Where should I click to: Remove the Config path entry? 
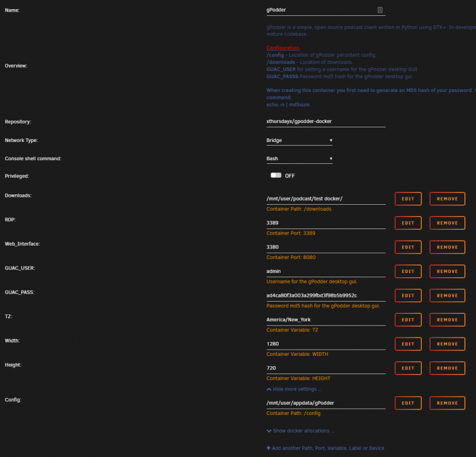tap(447, 403)
